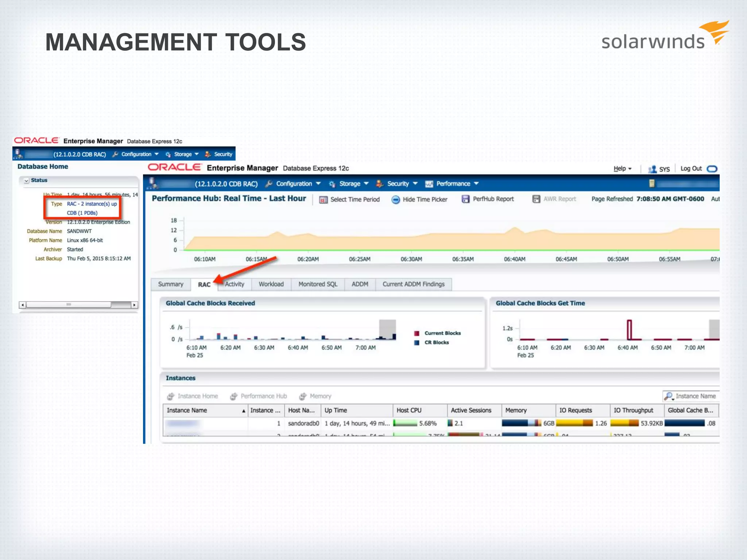Switch to the Activity tab
Screen dimensions: 747x560
[x=234, y=284]
